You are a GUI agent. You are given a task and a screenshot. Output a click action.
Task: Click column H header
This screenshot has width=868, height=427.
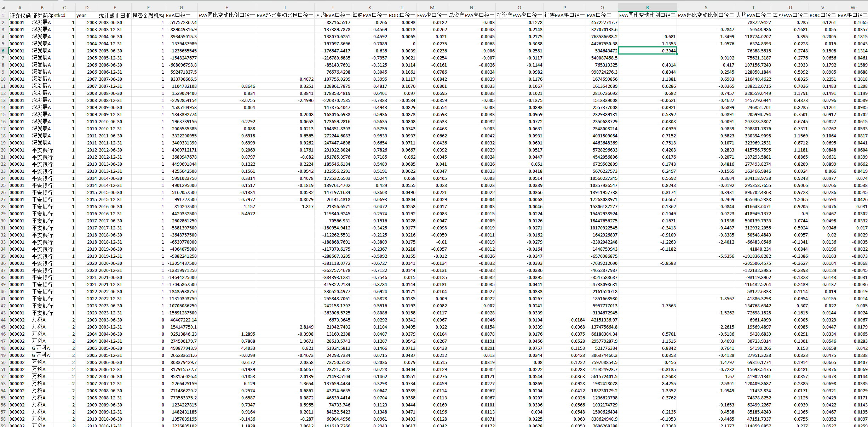[x=227, y=7]
